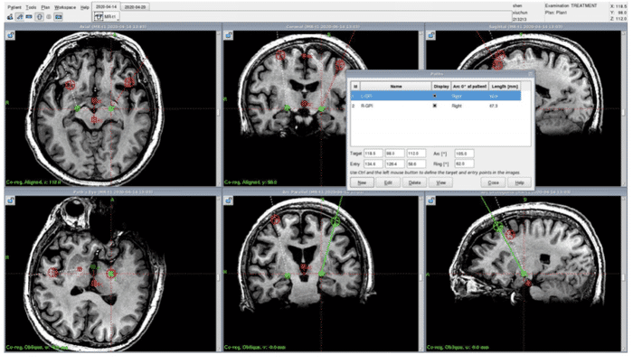Click the Ring angle input field
Screen dimensions: 633x364
(467, 163)
